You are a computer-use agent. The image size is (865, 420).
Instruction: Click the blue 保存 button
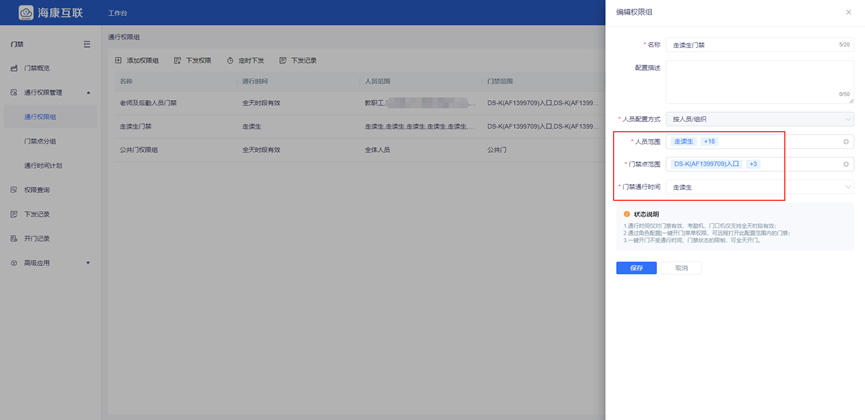[636, 268]
